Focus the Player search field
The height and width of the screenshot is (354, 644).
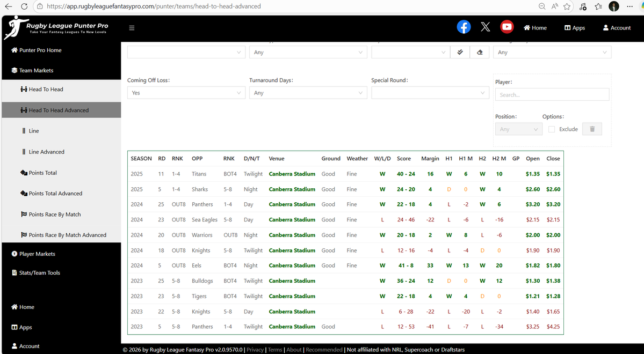coord(552,94)
